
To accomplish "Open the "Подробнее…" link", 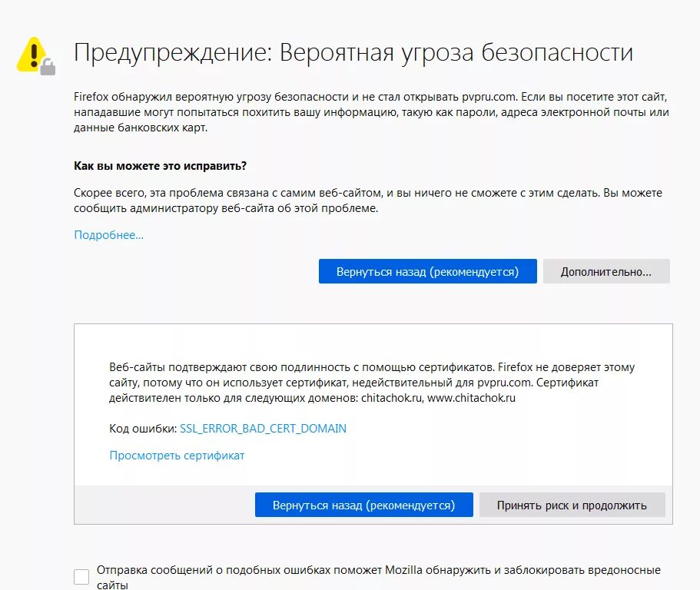I will tap(109, 235).
